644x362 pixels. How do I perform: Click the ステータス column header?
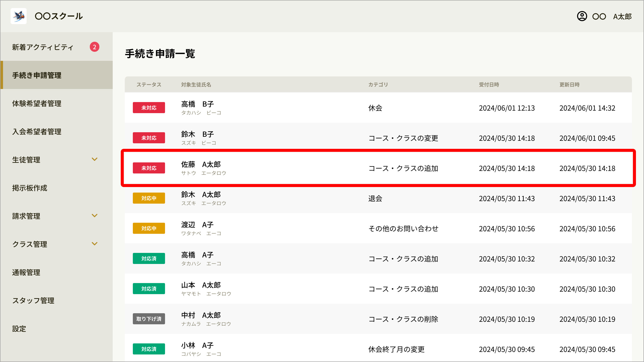[x=149, y=85]
